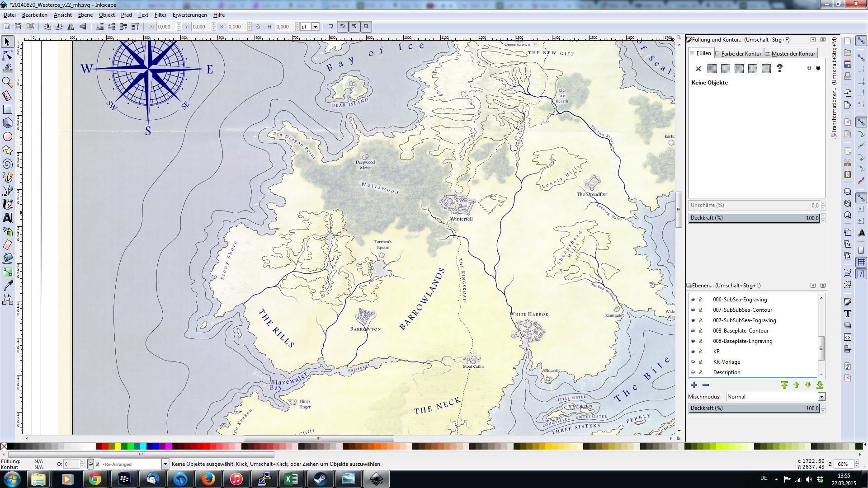The height and width of the screenshot is (488, 868).
Task: Hide the KR layer with eye icon
Action: tap(693, 352)
